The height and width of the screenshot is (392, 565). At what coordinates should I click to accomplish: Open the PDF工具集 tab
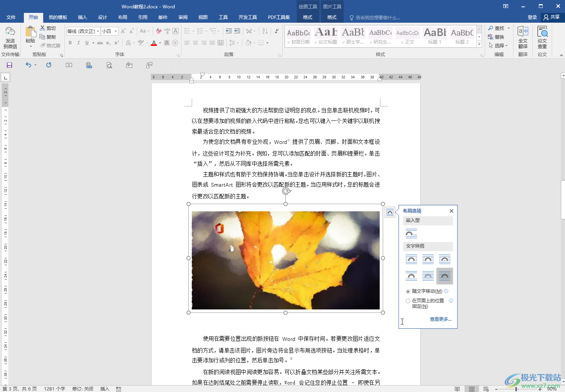pos(279,17)
